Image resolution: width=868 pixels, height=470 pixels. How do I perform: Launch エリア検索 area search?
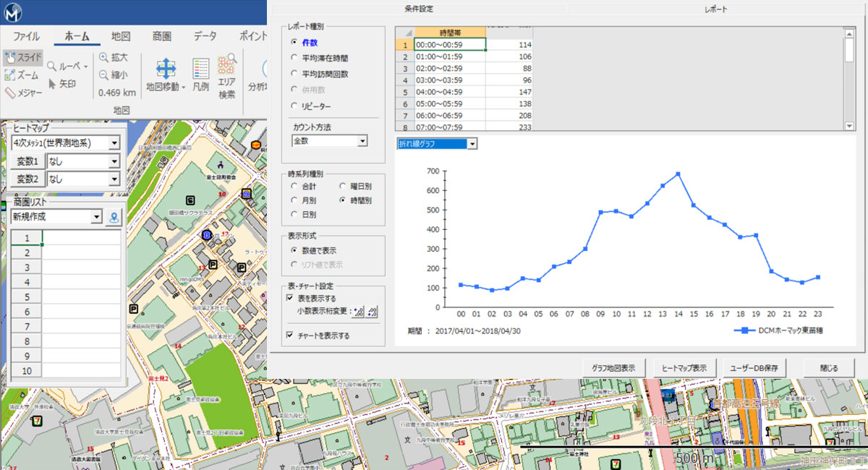tap(227, 76)
